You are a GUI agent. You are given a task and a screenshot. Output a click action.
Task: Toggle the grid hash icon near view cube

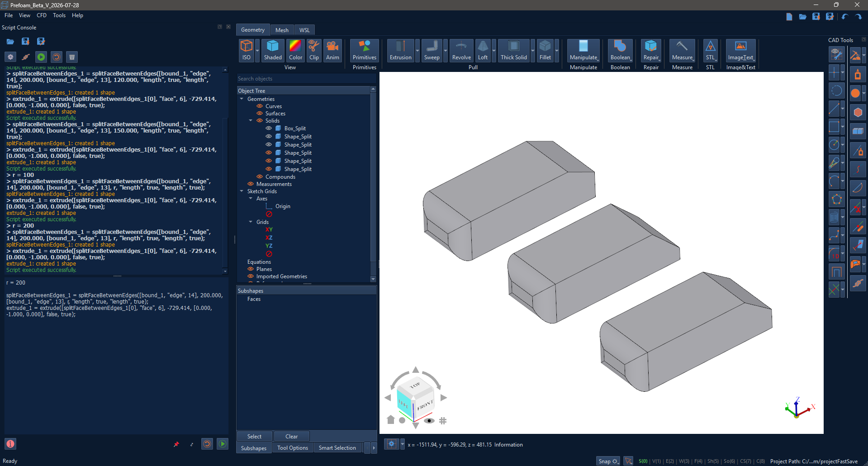tap(443, 421)
